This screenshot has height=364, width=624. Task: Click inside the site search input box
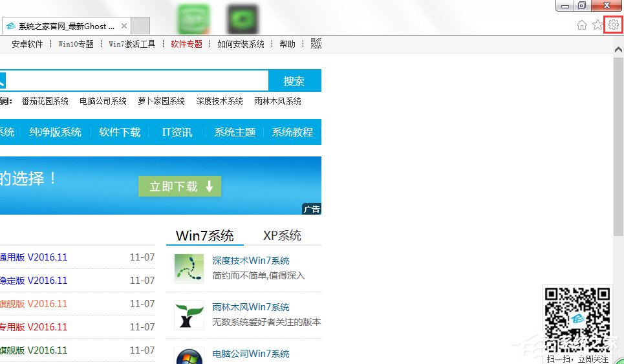tap(136, 81)
